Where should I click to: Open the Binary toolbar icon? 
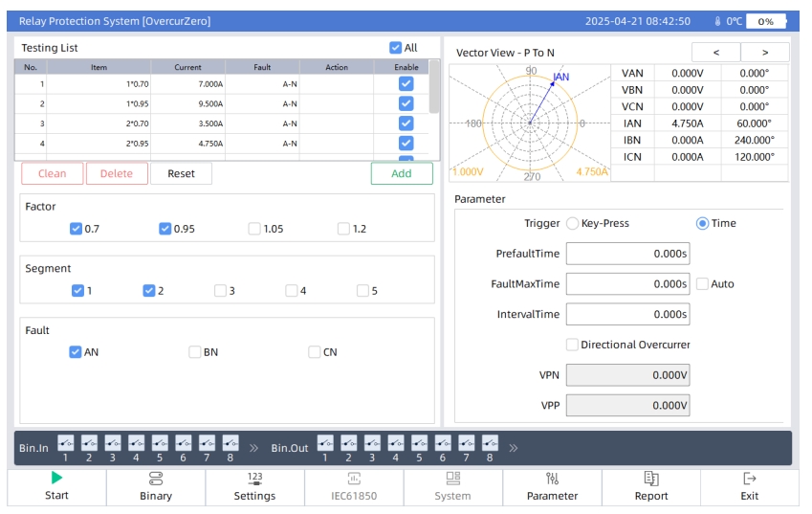pyautogui.click(x=156, y=479)
